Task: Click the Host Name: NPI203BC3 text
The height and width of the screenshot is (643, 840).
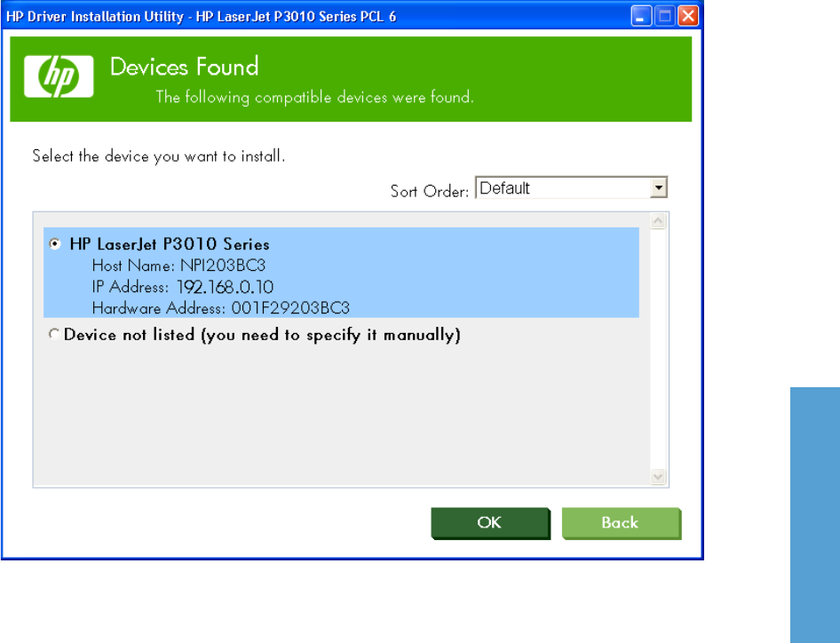Action: [x=178, y=266]
